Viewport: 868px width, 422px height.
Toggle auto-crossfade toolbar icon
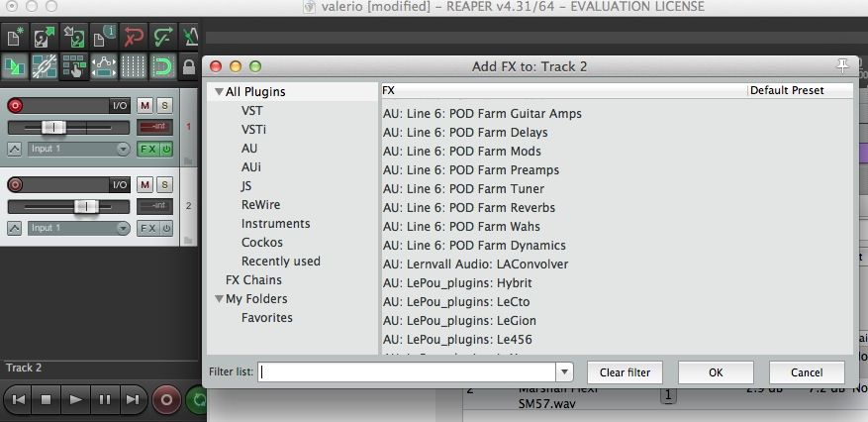(15, 67)
